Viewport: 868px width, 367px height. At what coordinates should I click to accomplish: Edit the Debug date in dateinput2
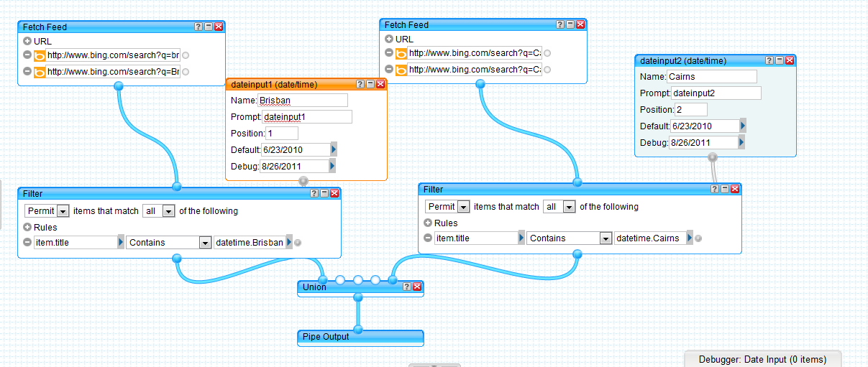703,142
